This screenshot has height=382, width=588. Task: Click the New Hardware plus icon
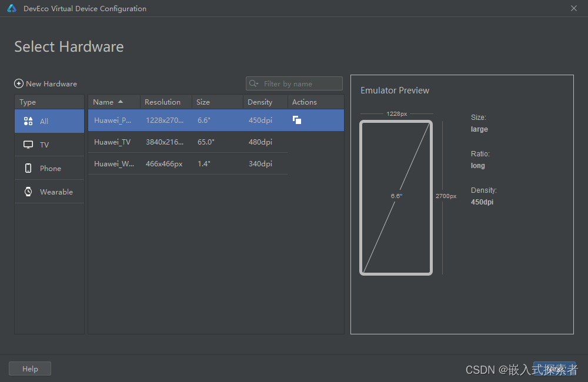[x=19, y=83]
